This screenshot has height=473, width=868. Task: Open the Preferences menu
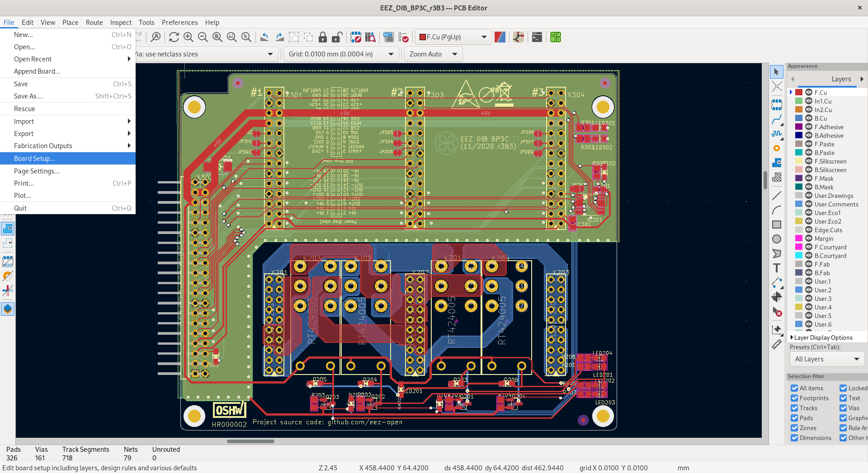pyautogui.click(x=179, y=23)
